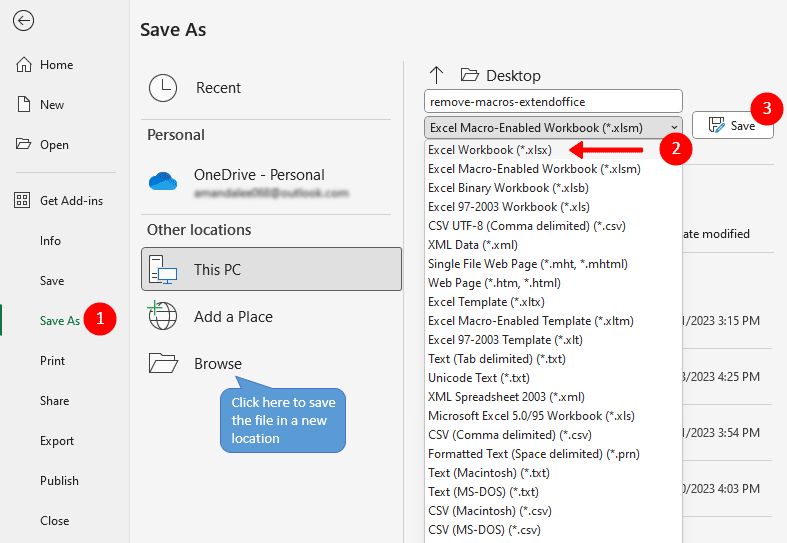
Task: Choose Excel 97-2003 Workbook (*.xls)
Action: coord(553,207)
